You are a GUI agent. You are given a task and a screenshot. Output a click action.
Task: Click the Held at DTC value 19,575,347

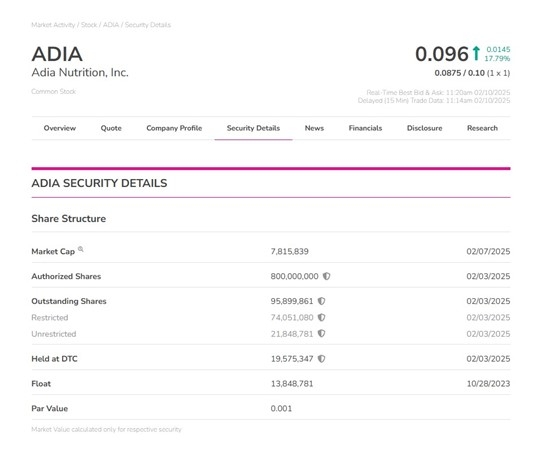(292, 359)
